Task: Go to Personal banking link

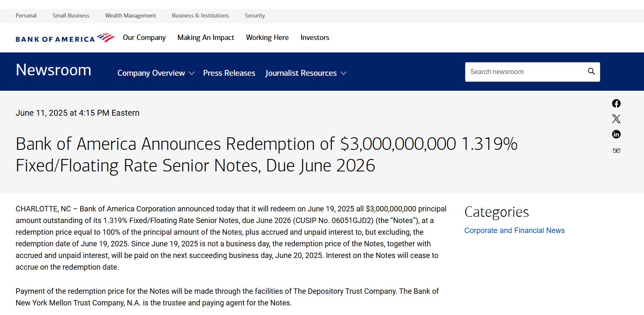Action: [26, 15]
